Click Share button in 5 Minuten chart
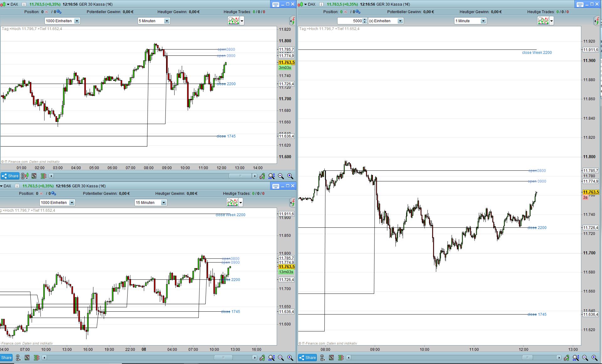 click(x=10, y=176)
